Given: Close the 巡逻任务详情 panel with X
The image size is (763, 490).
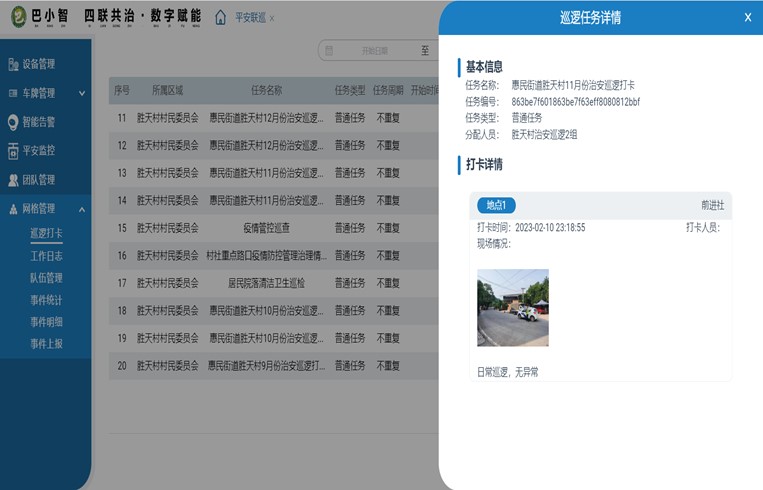Looking at the screenshot, I should 747,17.
